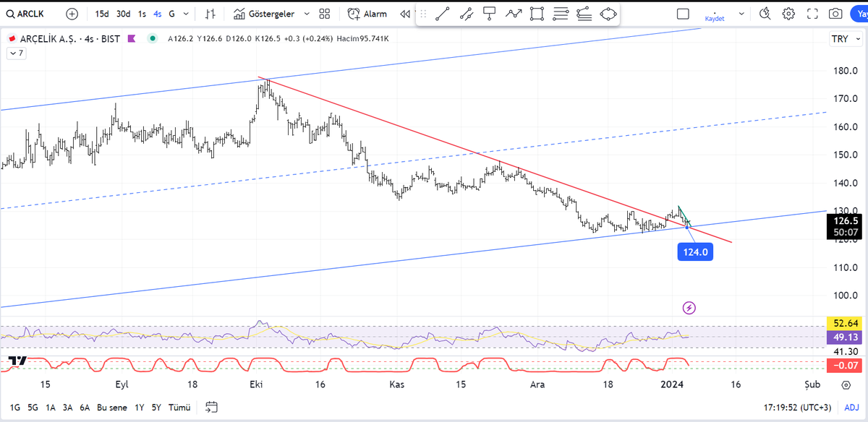Click the green market status dot
The height and width of the screenshot is (422, 868).
[x=152, y=39]
